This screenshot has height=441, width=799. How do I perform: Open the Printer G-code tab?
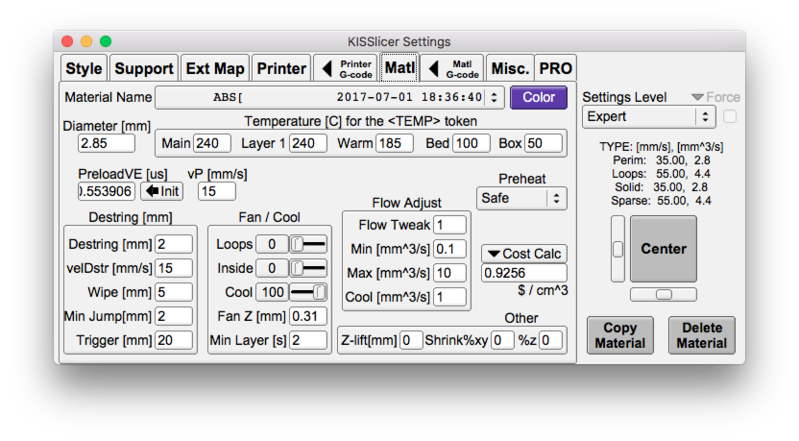pyautogui.click(x=346, y=68)
